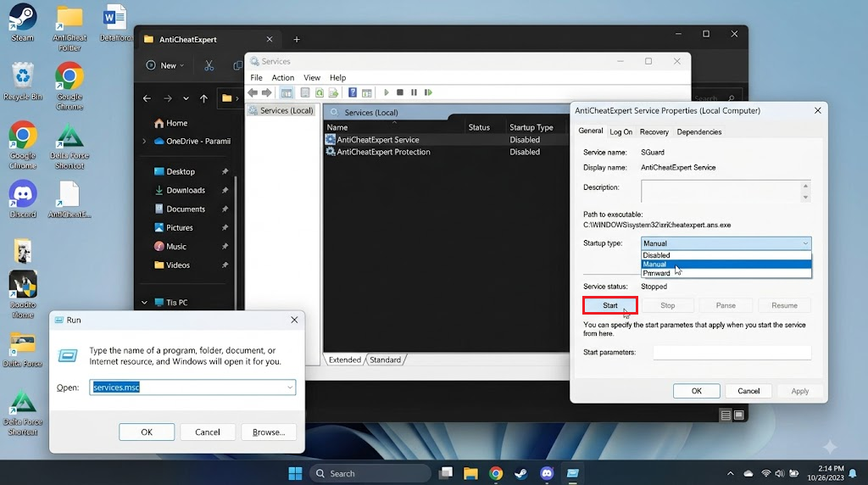This screenshot has height=485, width=868.
Task: Collapse This PC node in Explorer sidebar
Action: 144,303
